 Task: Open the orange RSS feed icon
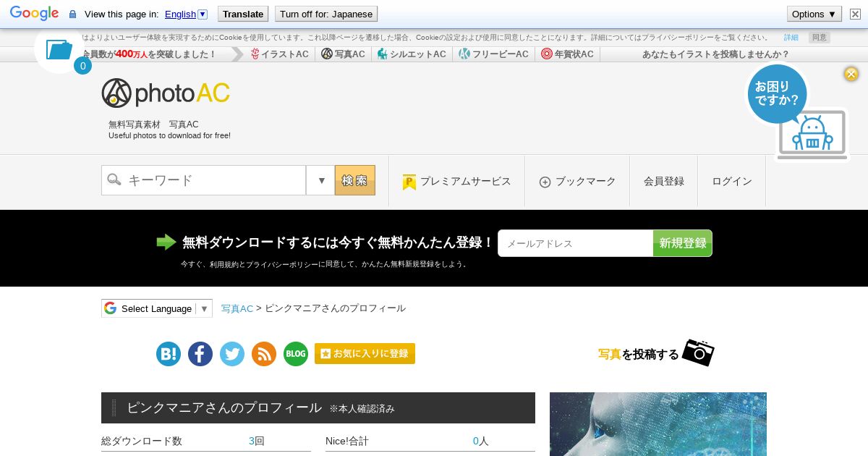[x=264, y=354]
